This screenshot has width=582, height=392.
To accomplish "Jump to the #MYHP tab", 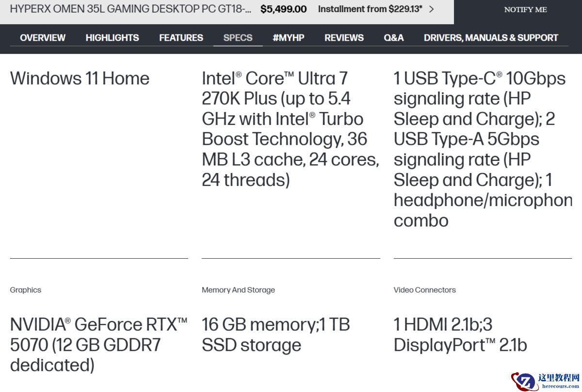I will click(288, 38).
